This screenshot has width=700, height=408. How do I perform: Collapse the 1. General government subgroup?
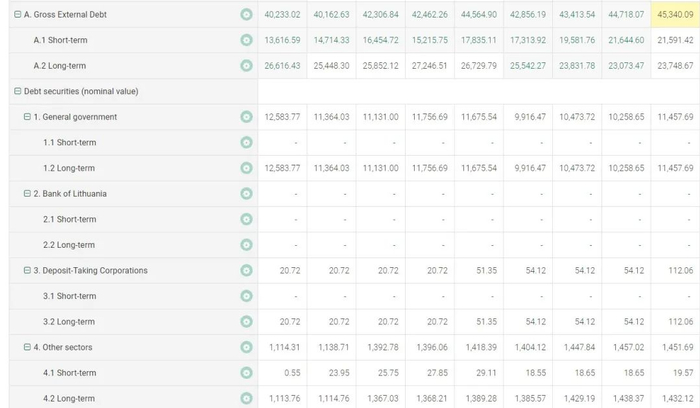click(27, 117)
